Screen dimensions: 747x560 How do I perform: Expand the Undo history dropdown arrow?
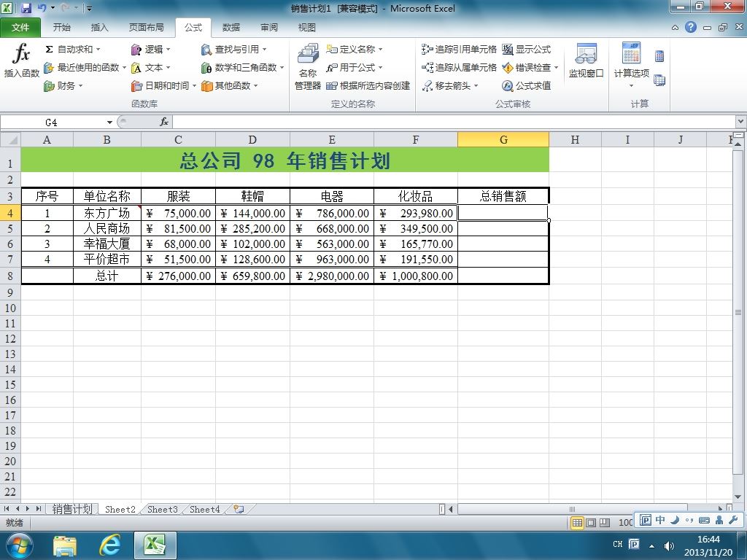[53, 8]
